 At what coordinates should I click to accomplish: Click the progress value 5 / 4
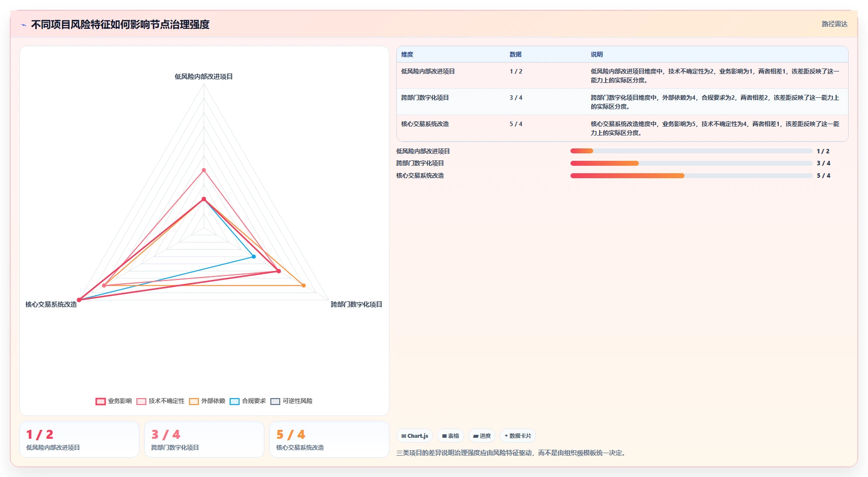(823, 176)
